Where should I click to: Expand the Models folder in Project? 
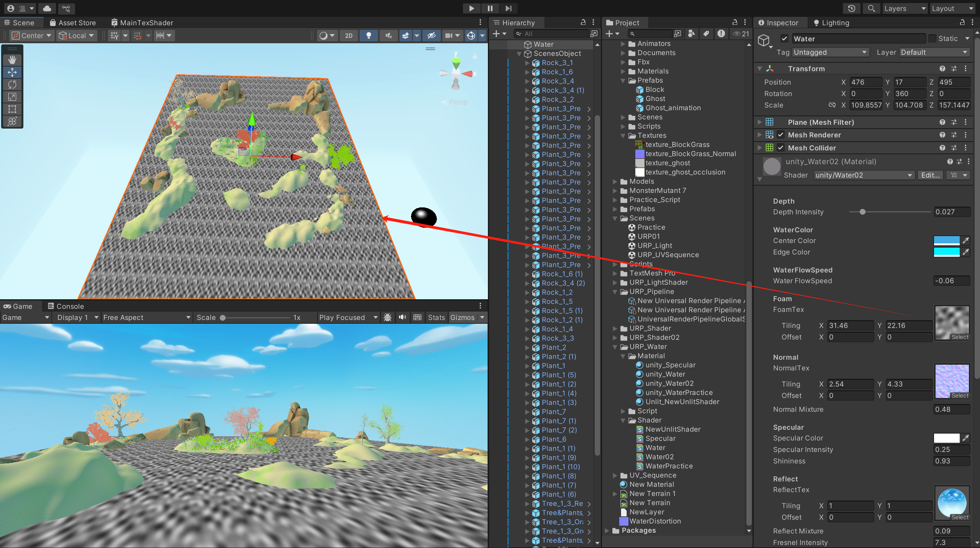(615, 181)
